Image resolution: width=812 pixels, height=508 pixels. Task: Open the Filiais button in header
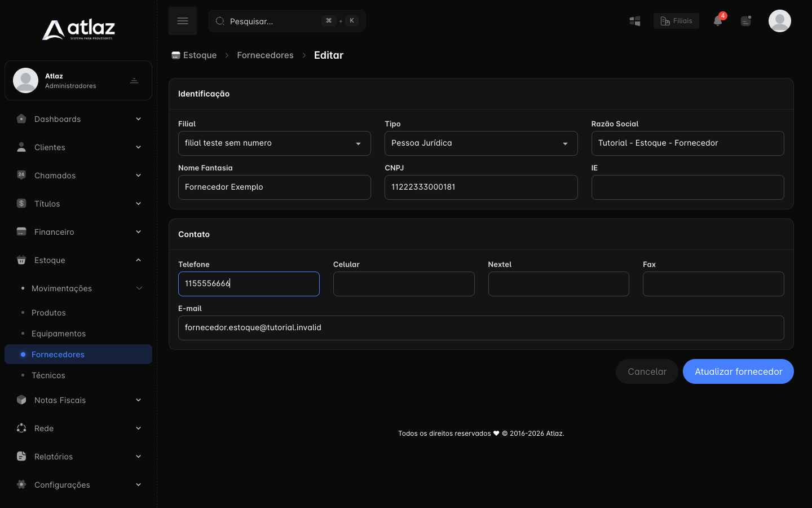(676, 21)
